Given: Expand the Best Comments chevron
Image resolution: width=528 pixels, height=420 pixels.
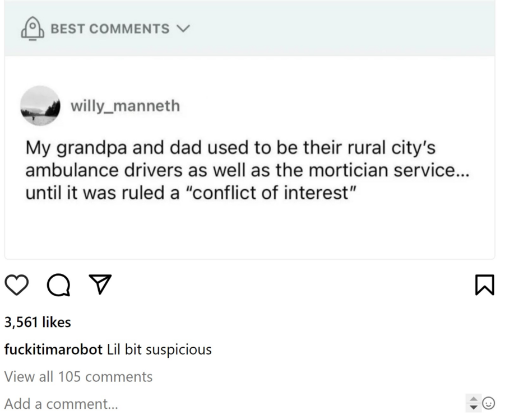Looking at the screenshot, I should pyautogui.click(x=183, y=29).
